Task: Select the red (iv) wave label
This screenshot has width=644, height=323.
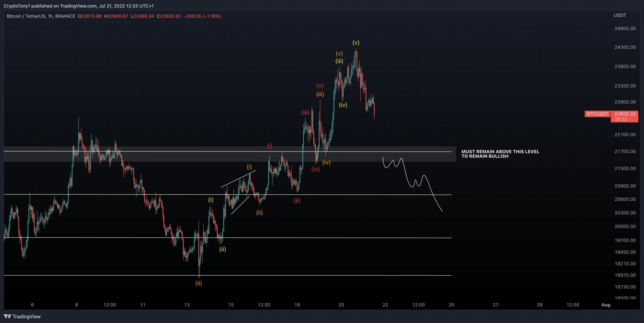Action: [x=315, y=169]
